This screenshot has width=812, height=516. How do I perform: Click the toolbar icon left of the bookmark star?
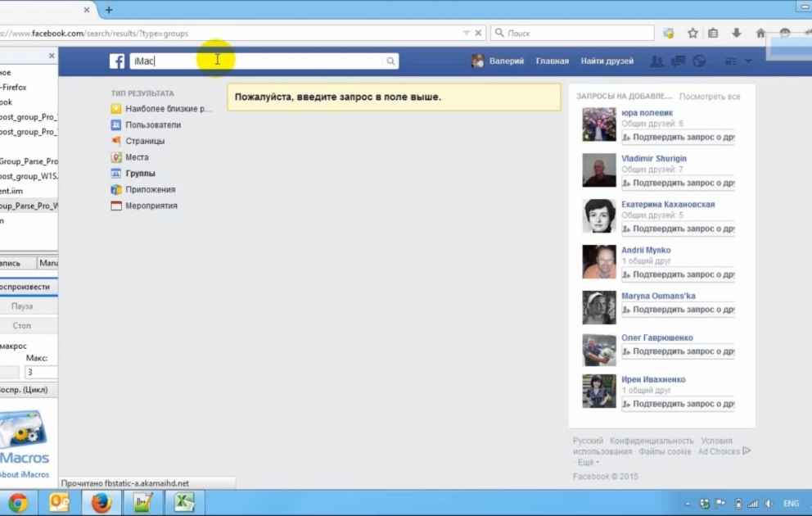coord(669,33)
